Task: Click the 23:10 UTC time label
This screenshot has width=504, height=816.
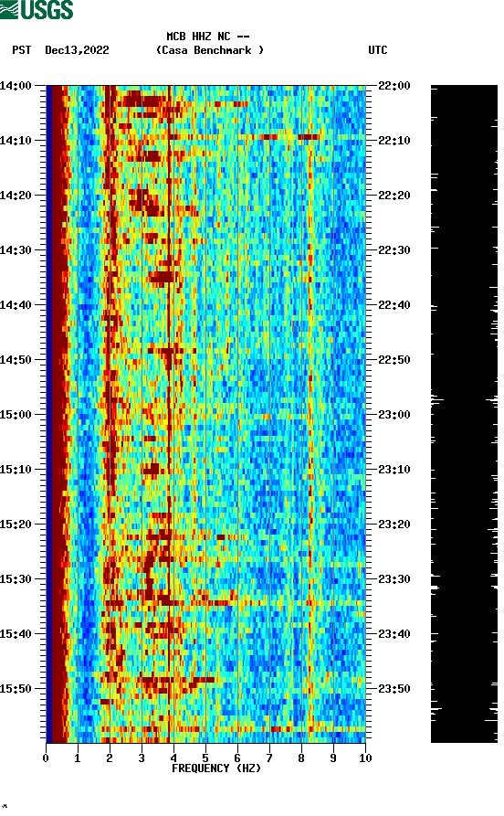Action: coord(394,470)
